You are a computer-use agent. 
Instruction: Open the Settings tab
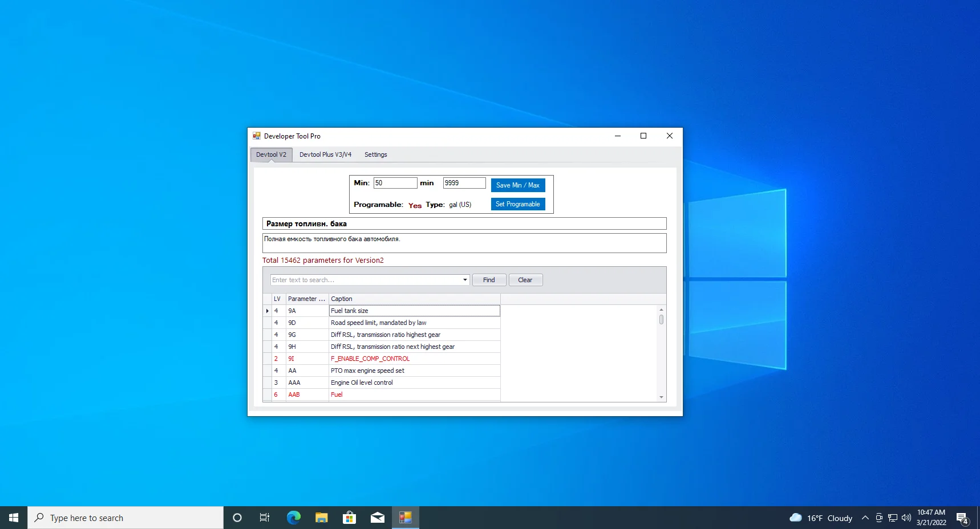coord(375,154)
